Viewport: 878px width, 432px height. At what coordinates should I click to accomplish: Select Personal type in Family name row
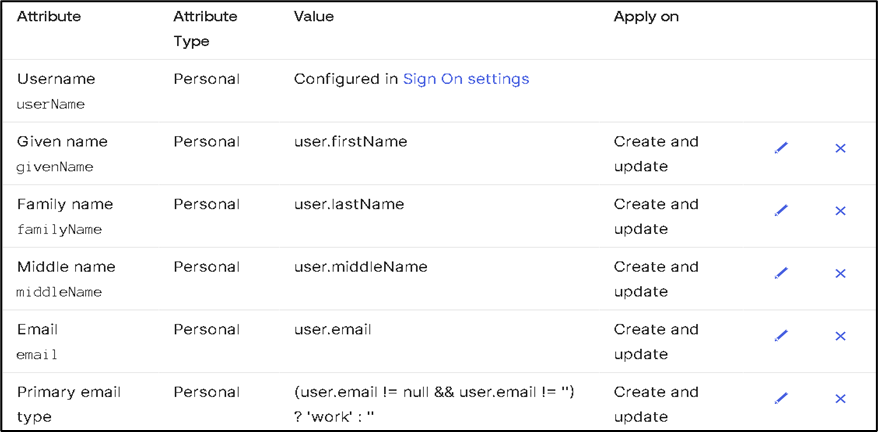206,205
